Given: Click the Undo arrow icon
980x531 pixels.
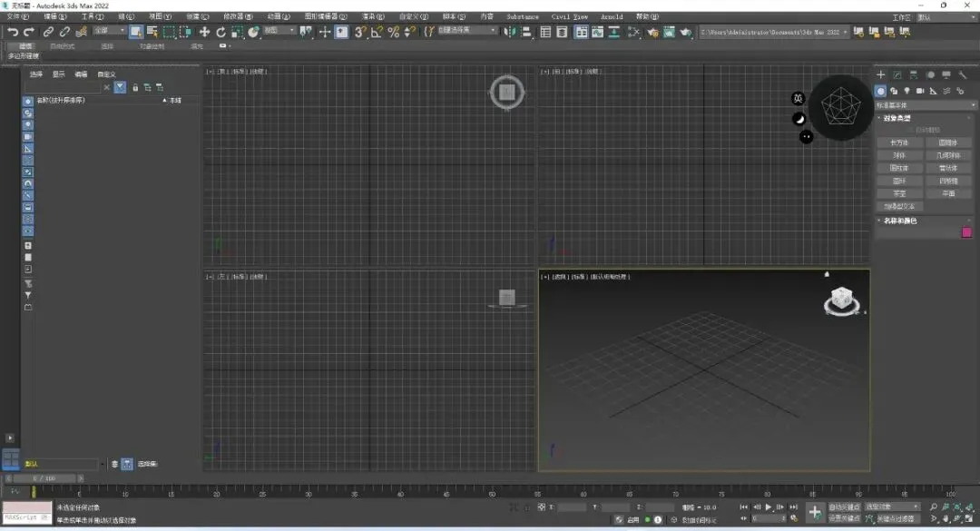Looking at the screenshot, I should click(13, 32).
